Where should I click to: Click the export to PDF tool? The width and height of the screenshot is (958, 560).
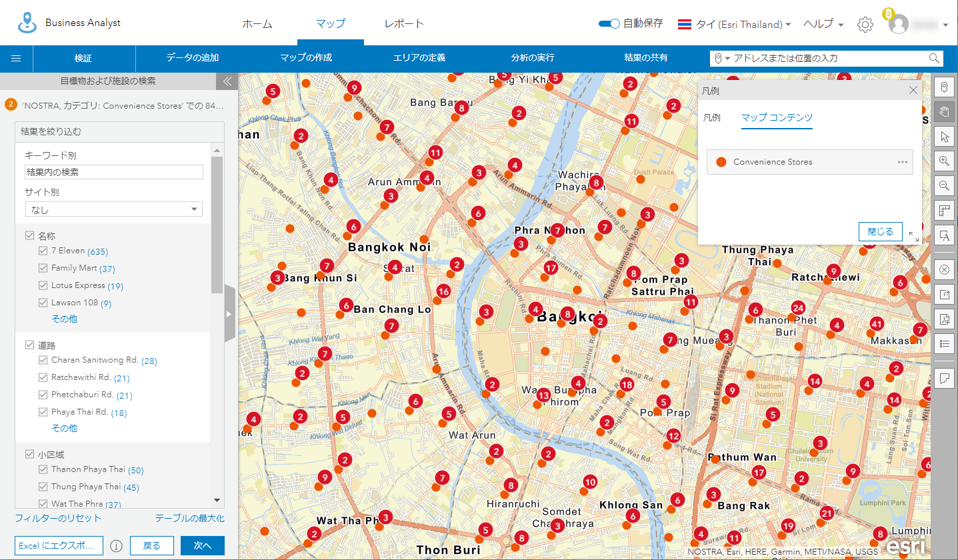[944, 319]
